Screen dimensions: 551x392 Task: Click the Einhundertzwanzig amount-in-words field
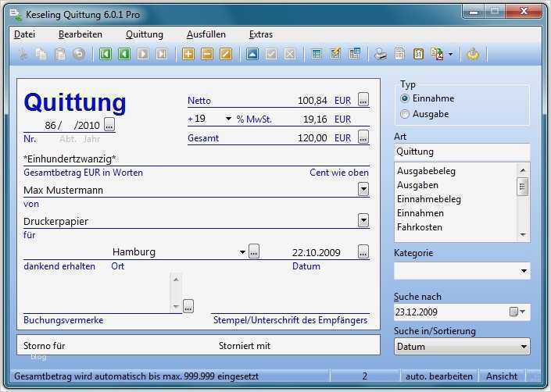pos(196,159)
